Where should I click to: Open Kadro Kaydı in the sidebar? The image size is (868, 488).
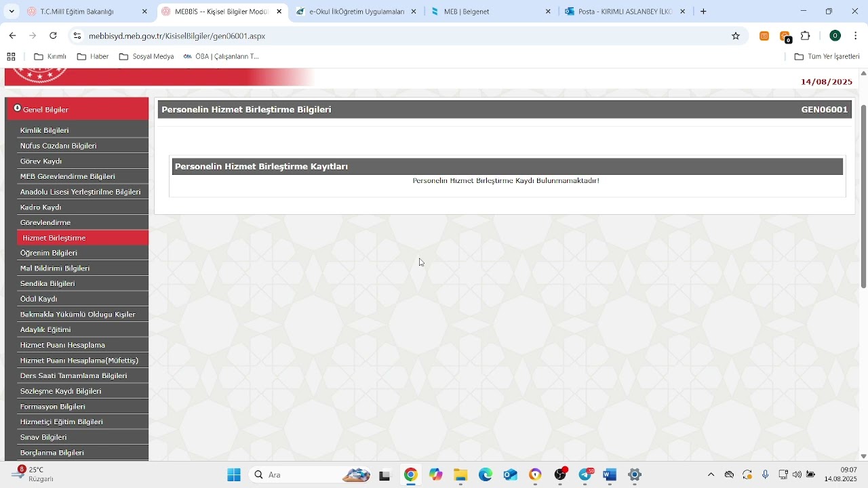coord(83,207)
